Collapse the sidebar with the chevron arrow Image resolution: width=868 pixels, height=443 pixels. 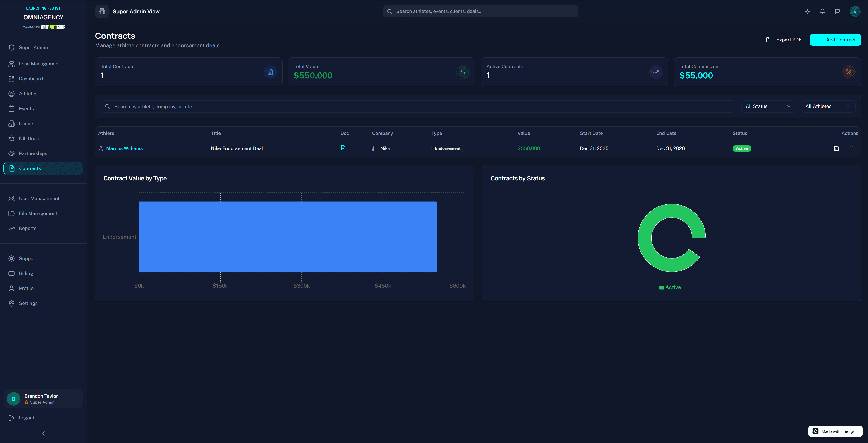click(x=43, y=433)
